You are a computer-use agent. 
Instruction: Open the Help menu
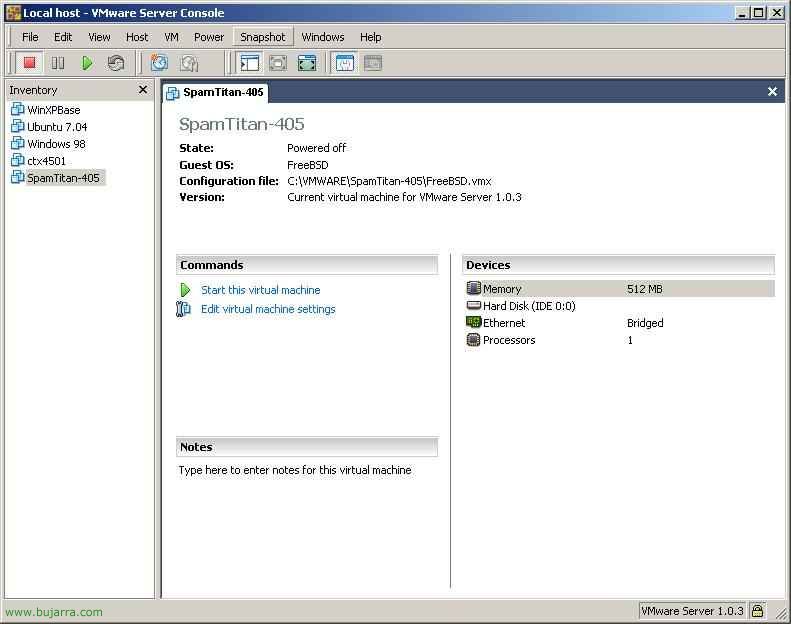(x=370, y=37)
